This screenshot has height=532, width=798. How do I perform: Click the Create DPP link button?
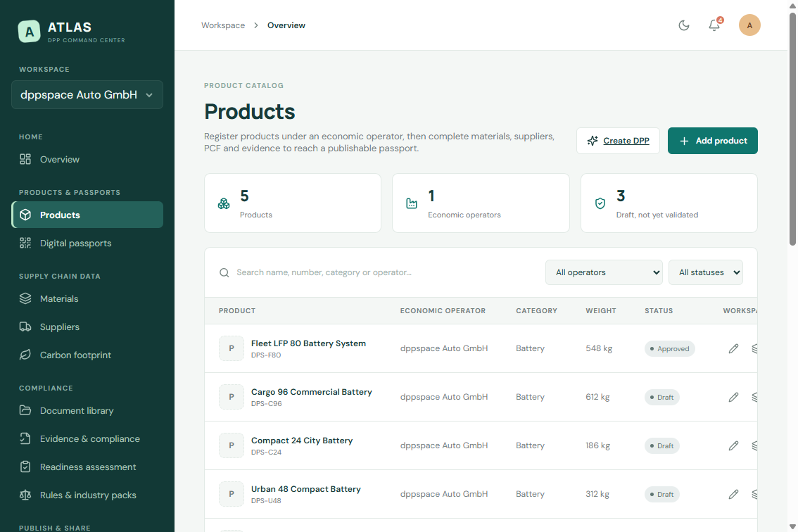coord(618,141)
